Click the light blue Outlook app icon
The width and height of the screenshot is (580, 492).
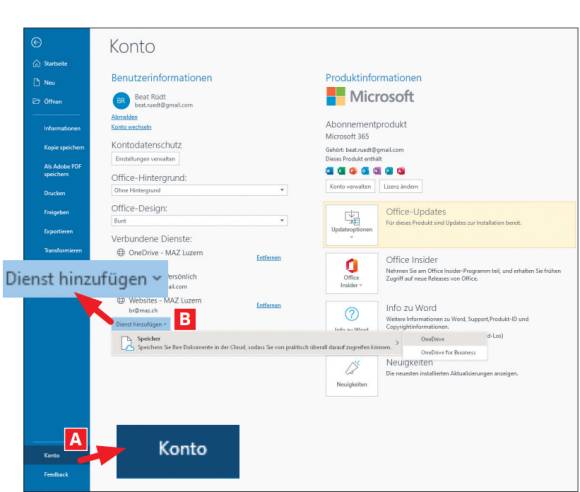click(365, 171)
